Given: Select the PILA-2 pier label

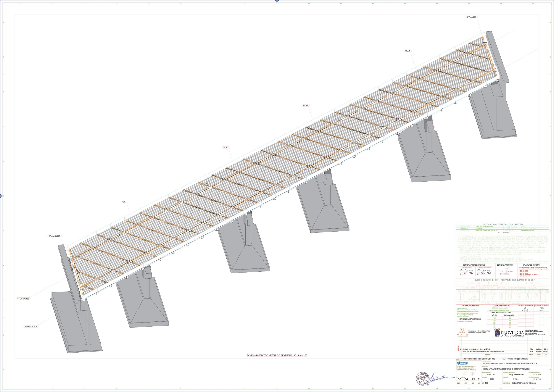Looking at the screenshot, I should point(306,105).
